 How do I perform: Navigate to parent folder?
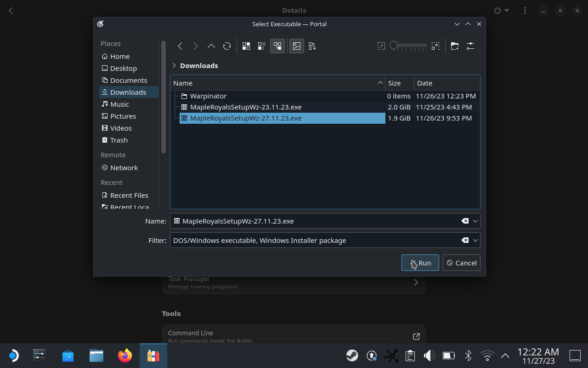point(211,46)
